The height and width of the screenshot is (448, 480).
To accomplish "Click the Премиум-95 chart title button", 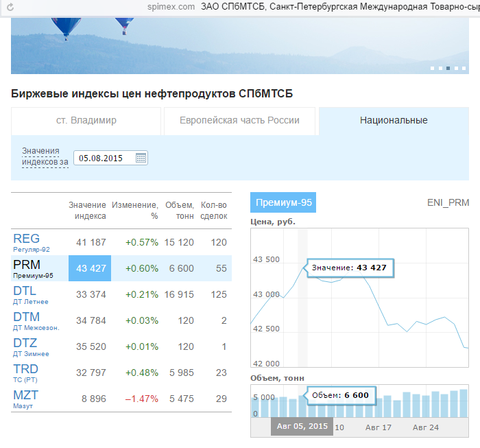I will pyautogui.click(x=283, y=202).
